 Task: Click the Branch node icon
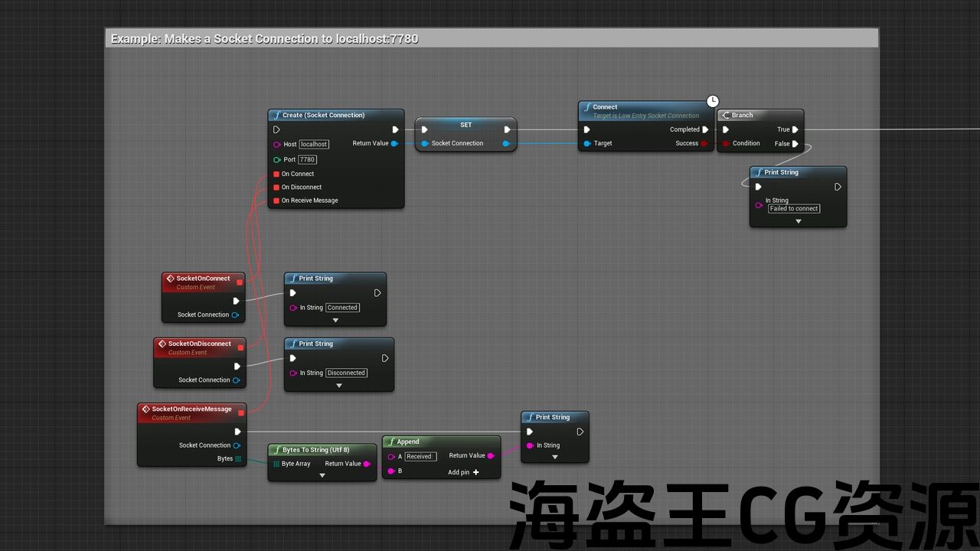pos(726,116)
